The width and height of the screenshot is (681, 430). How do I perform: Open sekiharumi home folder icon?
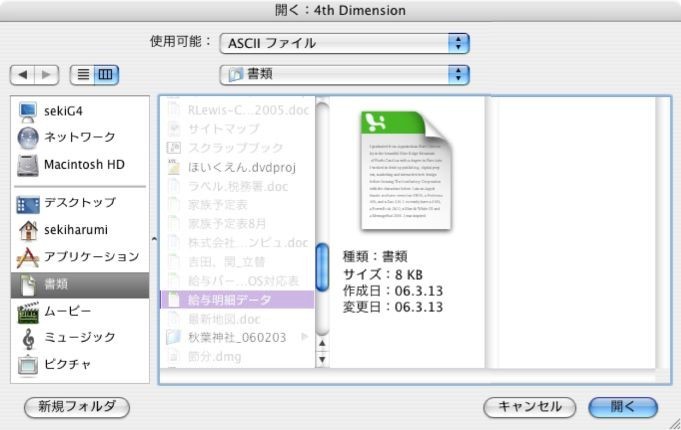point(28,230)
